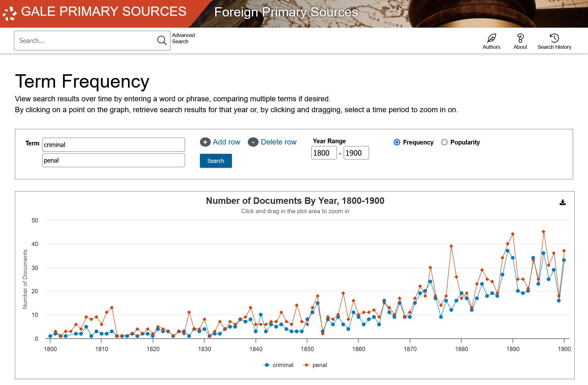
Task: Click the Delete row link
Action: coord(278,142)
